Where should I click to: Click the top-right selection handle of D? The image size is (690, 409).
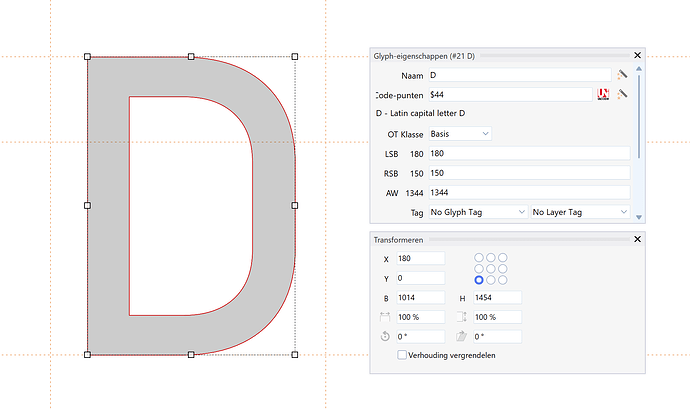point(295,56)
